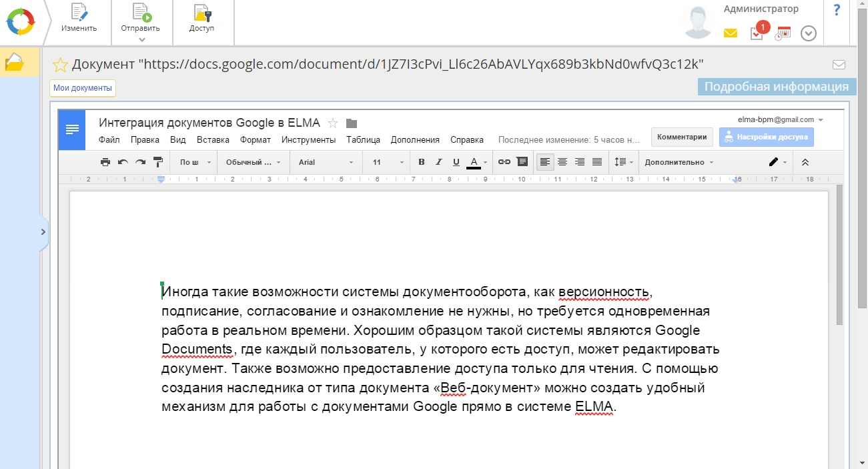Insert a link using the chain icon
The height and width of the screenshot is (469, 868).
[x=504, y=162]
